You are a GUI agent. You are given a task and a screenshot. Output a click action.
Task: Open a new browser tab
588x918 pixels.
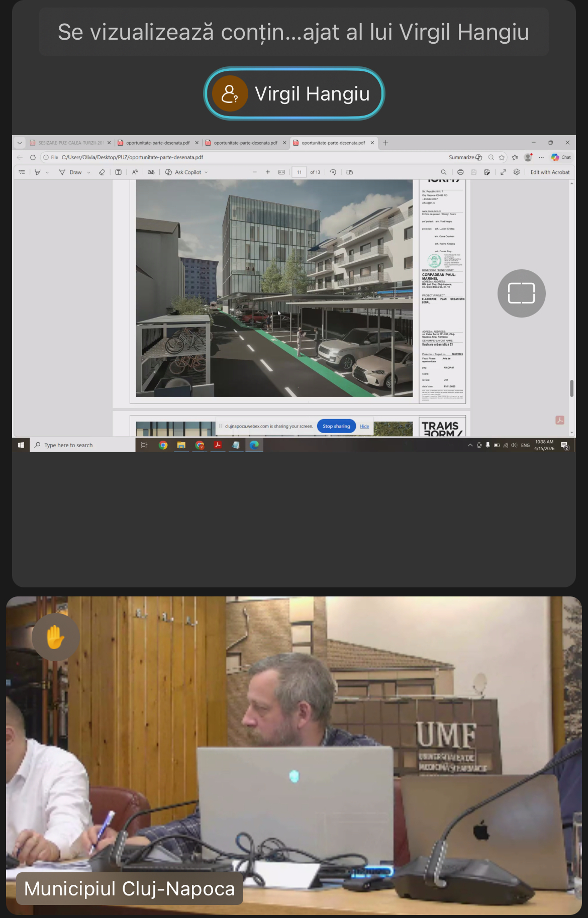(x=385, y=143)
